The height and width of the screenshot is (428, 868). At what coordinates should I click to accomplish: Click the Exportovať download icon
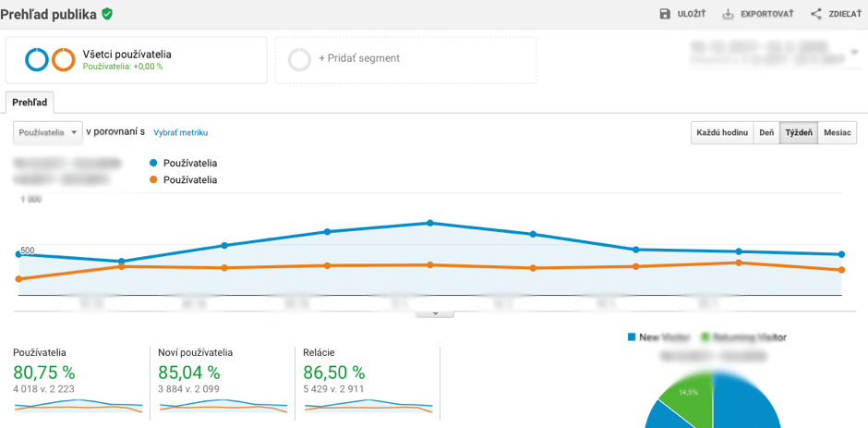coord(728,15)
